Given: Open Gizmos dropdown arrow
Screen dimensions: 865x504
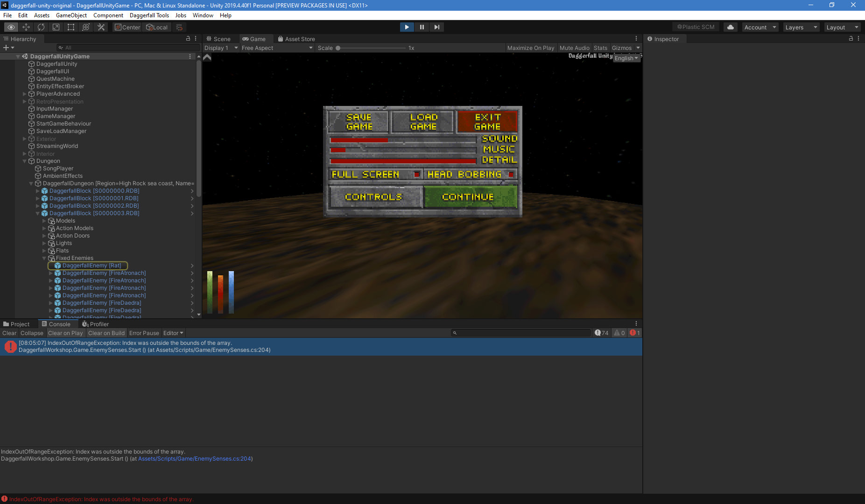Looking at the screenshot, I should coord(638,48).
